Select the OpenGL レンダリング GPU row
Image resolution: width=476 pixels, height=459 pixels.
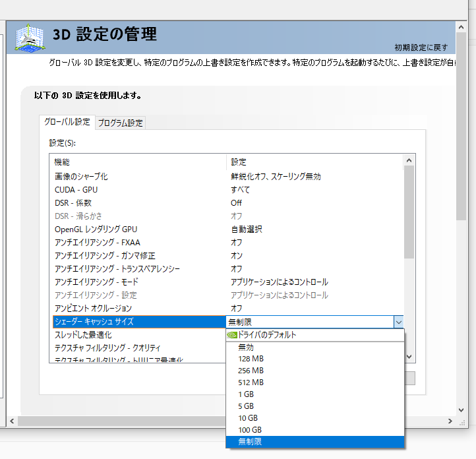(x=227, y=229)
